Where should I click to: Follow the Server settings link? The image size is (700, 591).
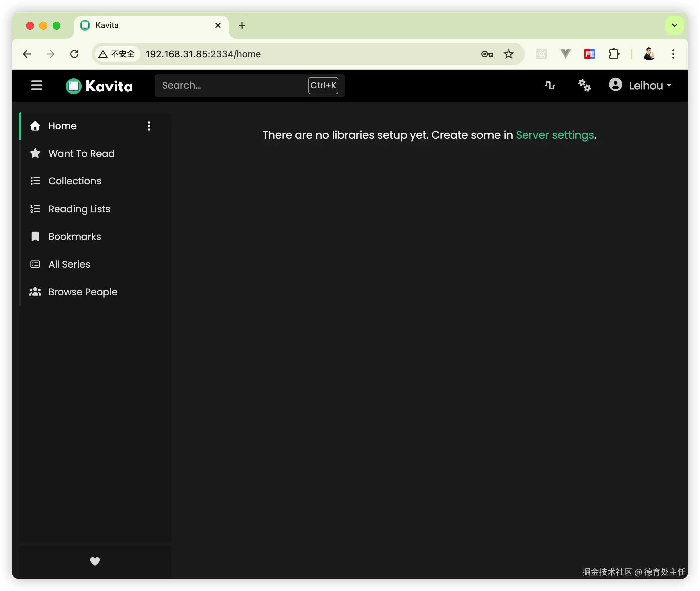[555, 135]
